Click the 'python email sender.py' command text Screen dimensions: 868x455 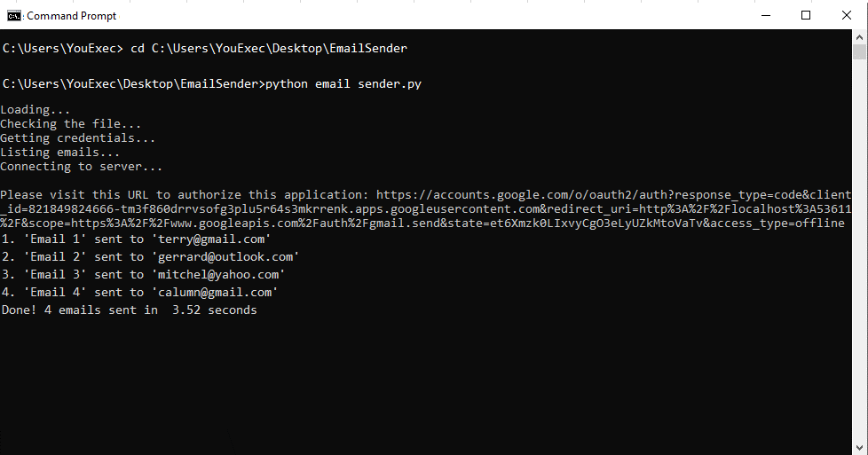click(343, 84)
